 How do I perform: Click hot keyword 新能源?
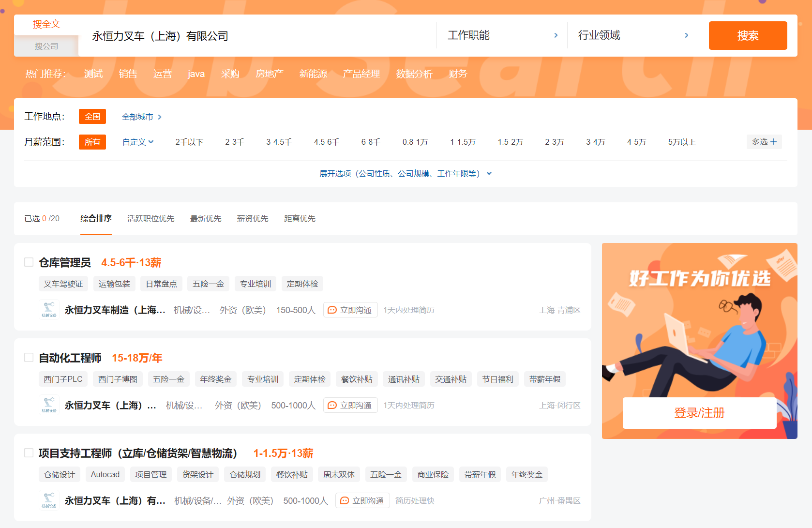tap(313, 74)
